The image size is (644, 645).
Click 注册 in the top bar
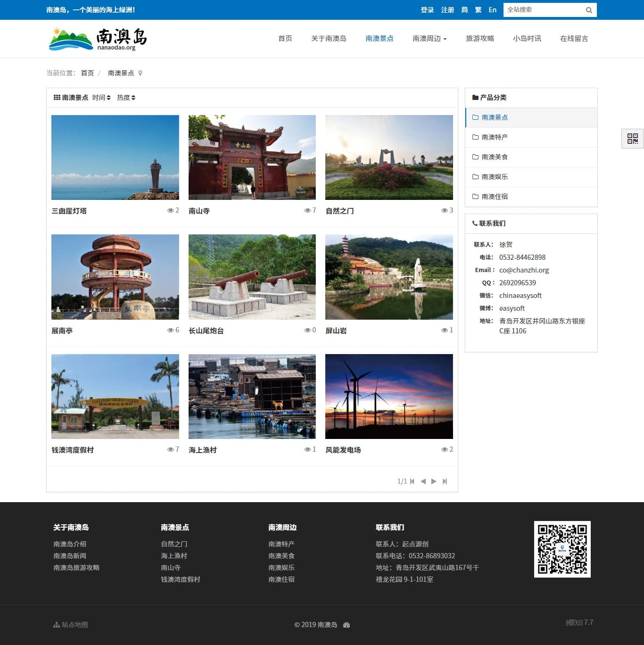447,10
